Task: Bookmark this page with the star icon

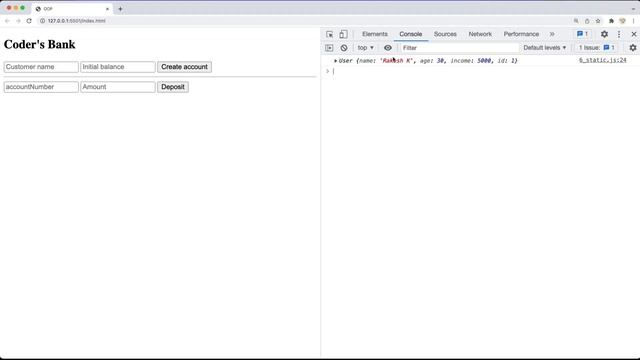Action: click(x=598, y=21)
